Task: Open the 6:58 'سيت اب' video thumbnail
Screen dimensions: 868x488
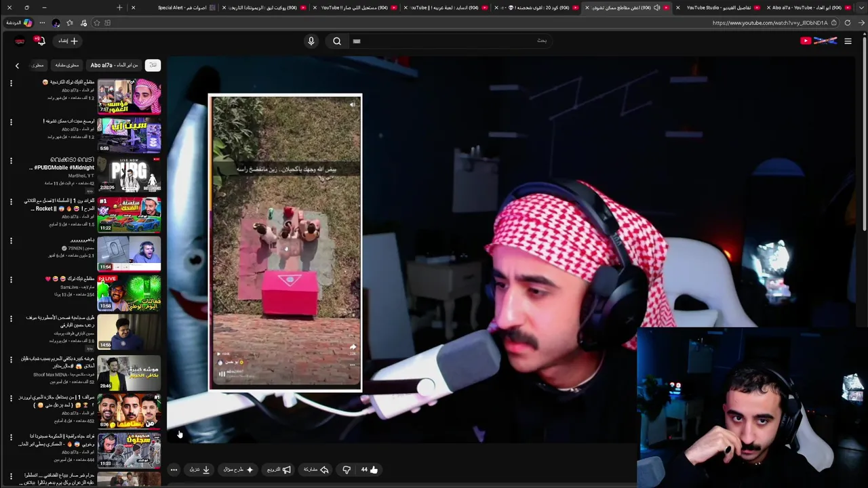Action: coord(129,135)
